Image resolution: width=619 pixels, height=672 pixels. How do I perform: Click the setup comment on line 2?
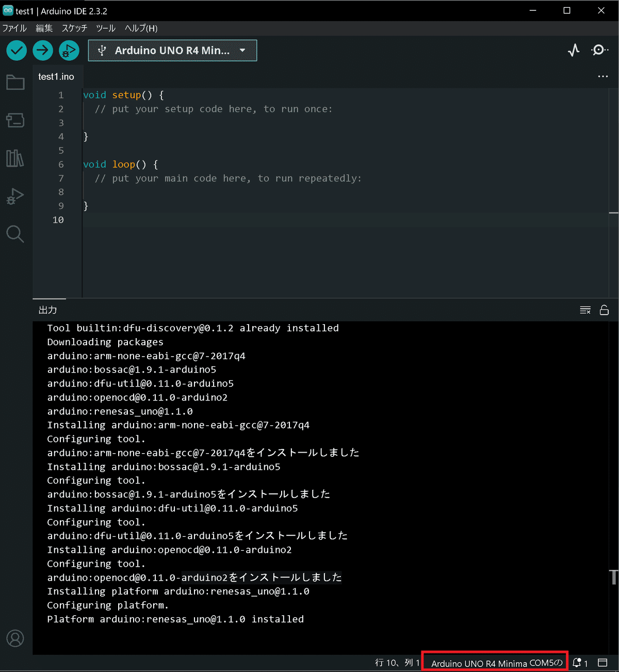pyautogui.click(x=214, y=109)
